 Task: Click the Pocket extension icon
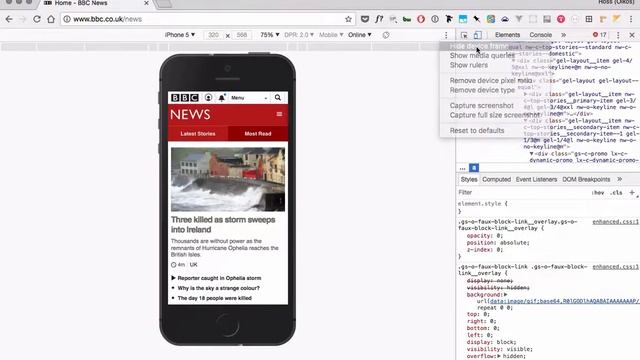[365, 19]
